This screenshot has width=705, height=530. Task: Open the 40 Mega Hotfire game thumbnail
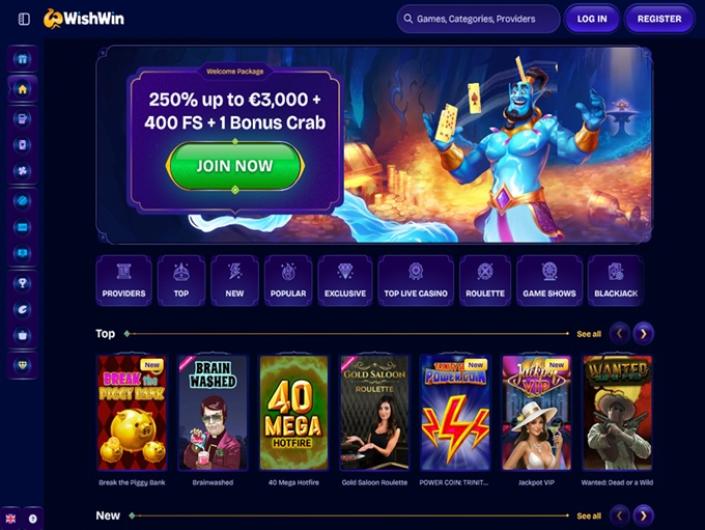click(x=294, y=413)
